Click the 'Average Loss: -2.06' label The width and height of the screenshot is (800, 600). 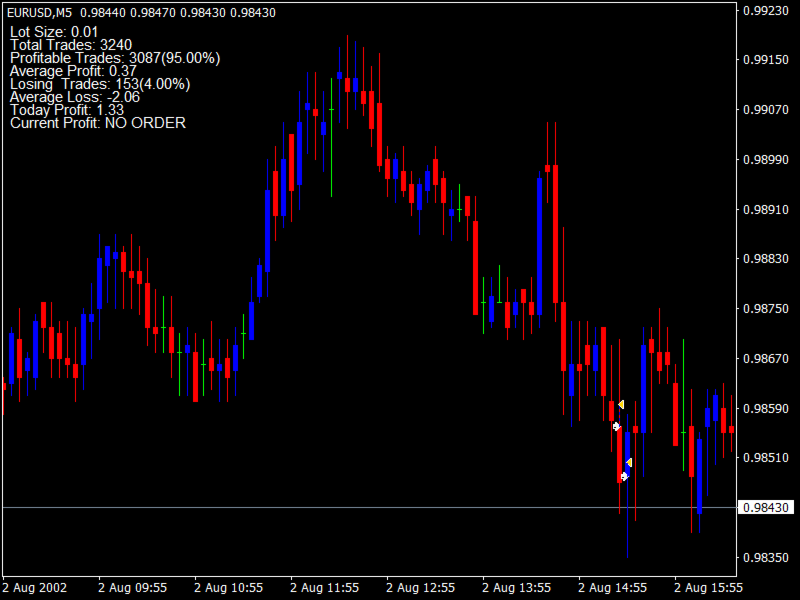click(x=74, y=97)
